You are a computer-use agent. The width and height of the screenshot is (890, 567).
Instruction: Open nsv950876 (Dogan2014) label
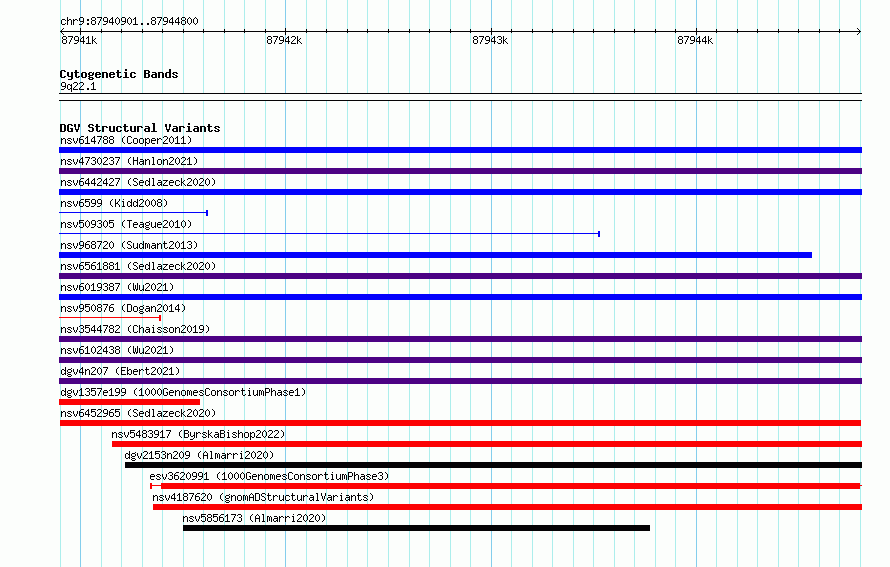[123, 308]
